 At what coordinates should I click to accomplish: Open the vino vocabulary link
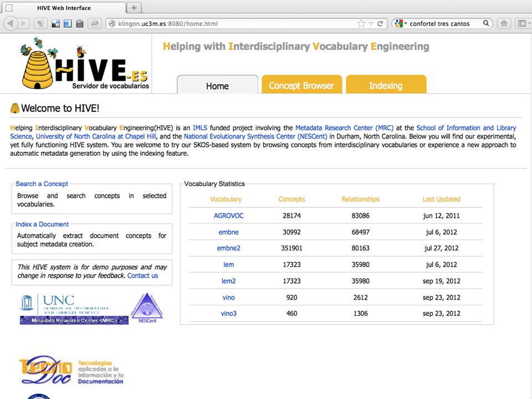tap(228, 297)
